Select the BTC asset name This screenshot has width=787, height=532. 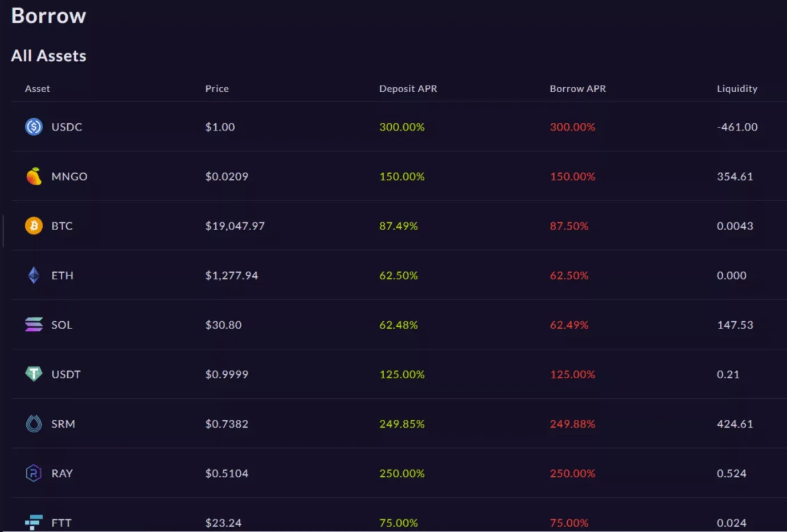coord(62,226)
